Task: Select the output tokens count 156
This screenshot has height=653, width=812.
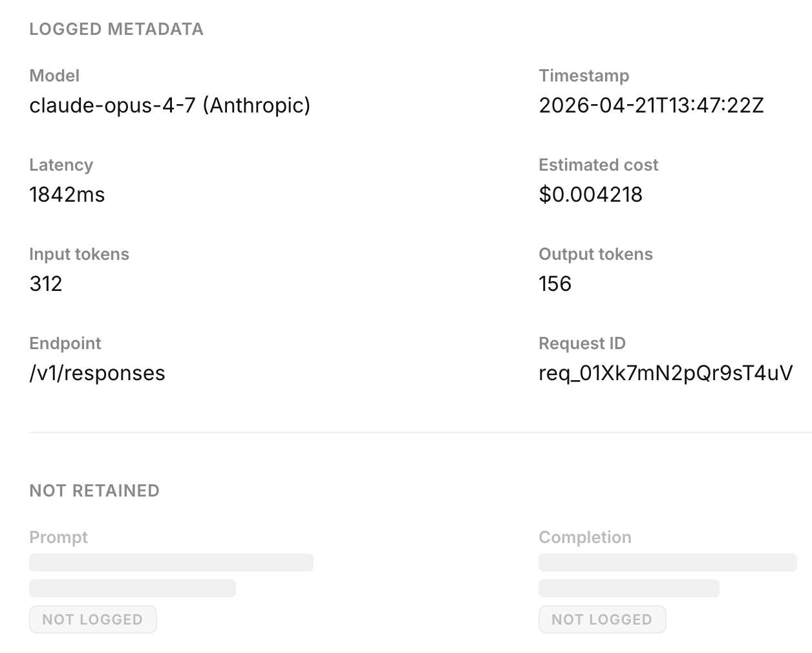Action: 555,283
